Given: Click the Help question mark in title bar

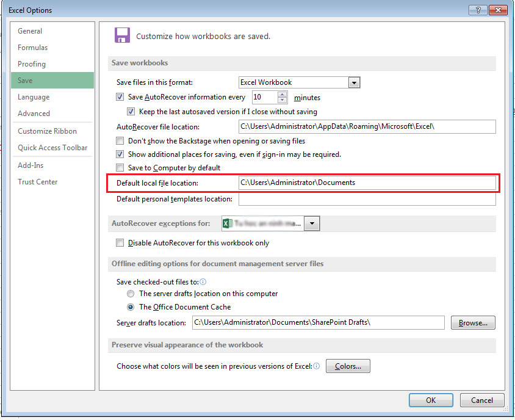Looking at the screenshot, I should click(x=478, y=10).
